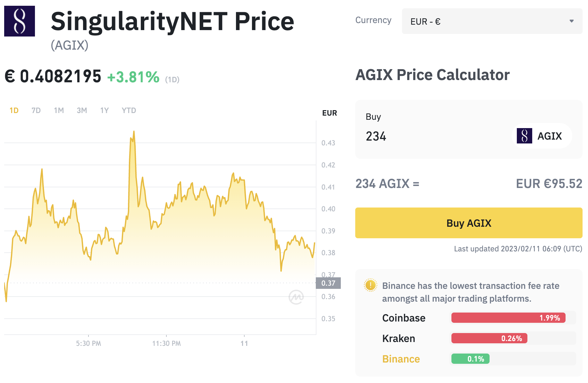
Task: Switch chart to 1M range
Action: 59,110
